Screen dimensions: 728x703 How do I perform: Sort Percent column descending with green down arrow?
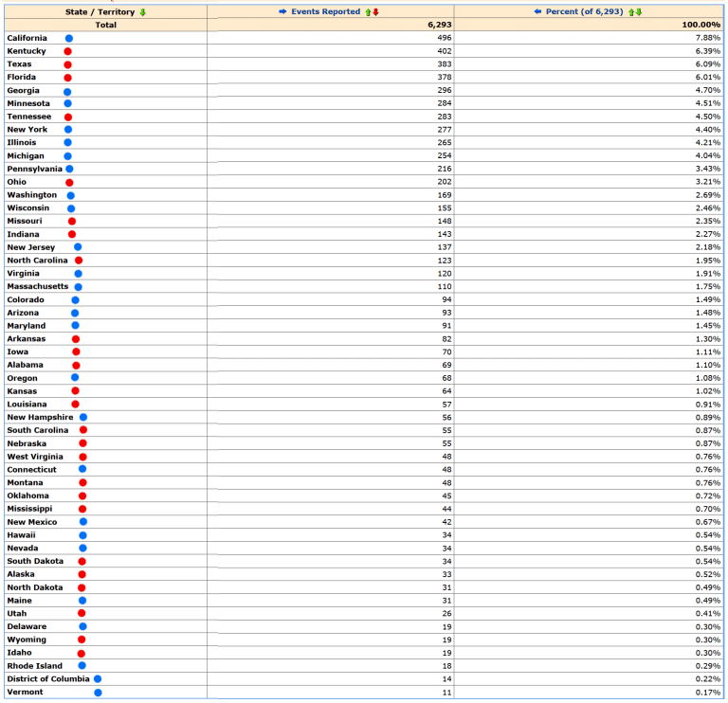pyautogui.click(x=639, y=12)
